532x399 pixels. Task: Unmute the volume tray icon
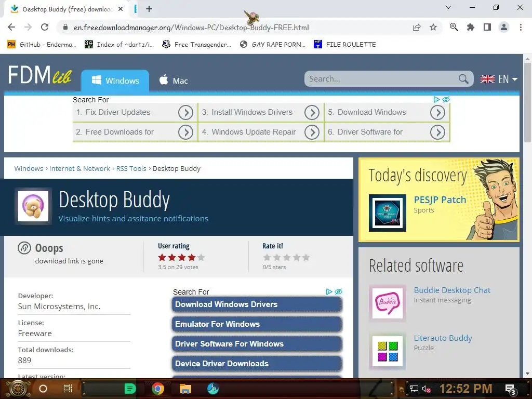(426, 389)
